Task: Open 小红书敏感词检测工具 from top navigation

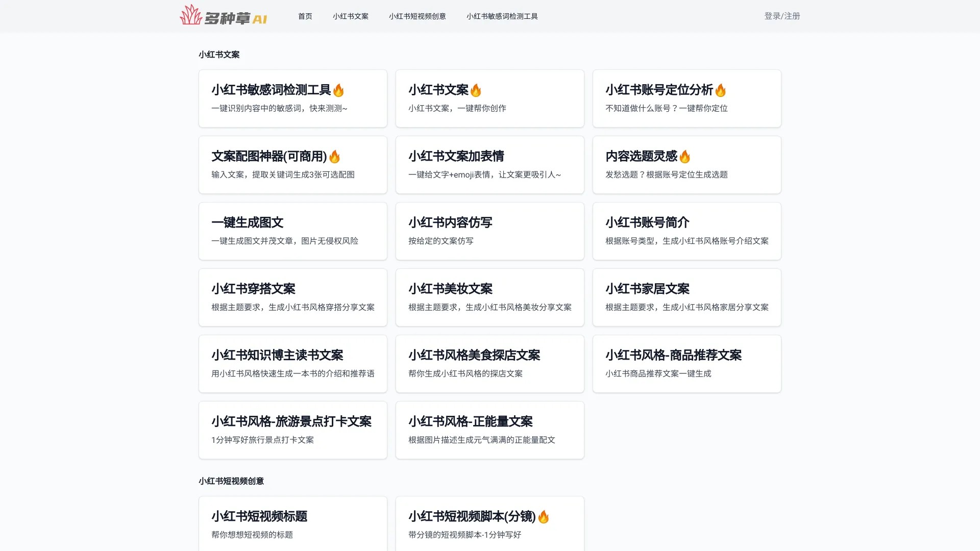Action: click(502, 16)
